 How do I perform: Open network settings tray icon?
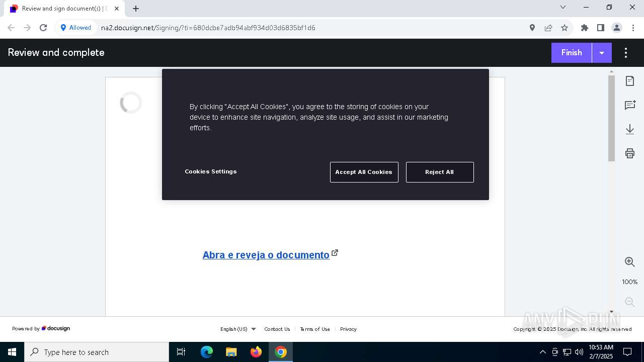pyautogui.click(x=567, y=352)
